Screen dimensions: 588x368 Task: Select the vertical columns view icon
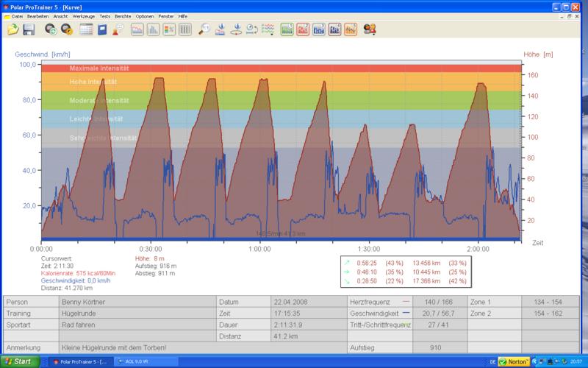point(185,29)
